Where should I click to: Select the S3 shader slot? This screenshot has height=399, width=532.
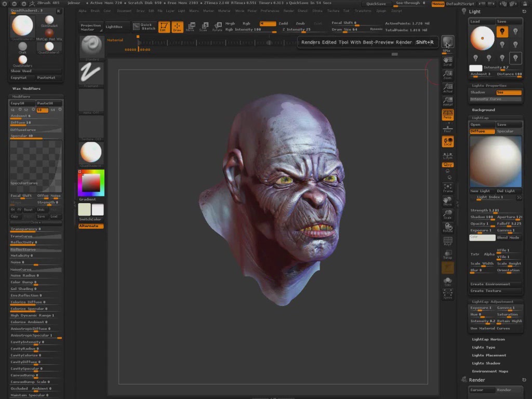click(x=43, y=110)
